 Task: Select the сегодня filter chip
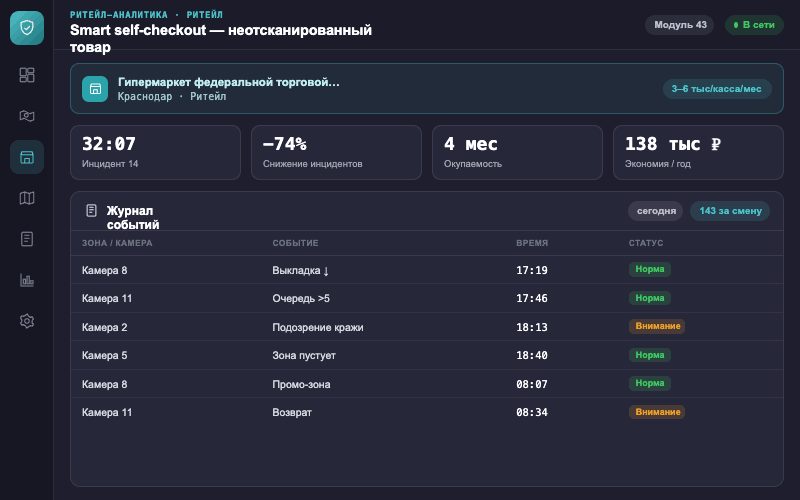[656, 211]
